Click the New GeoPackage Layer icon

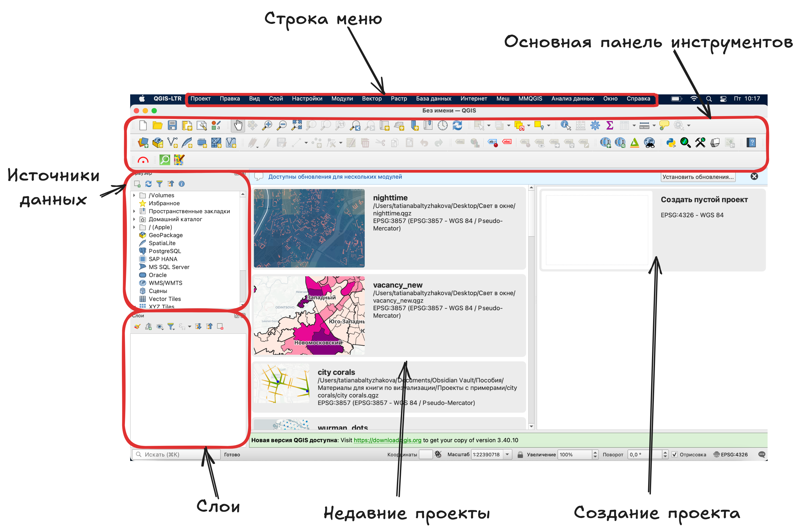(x=158, y=143)
